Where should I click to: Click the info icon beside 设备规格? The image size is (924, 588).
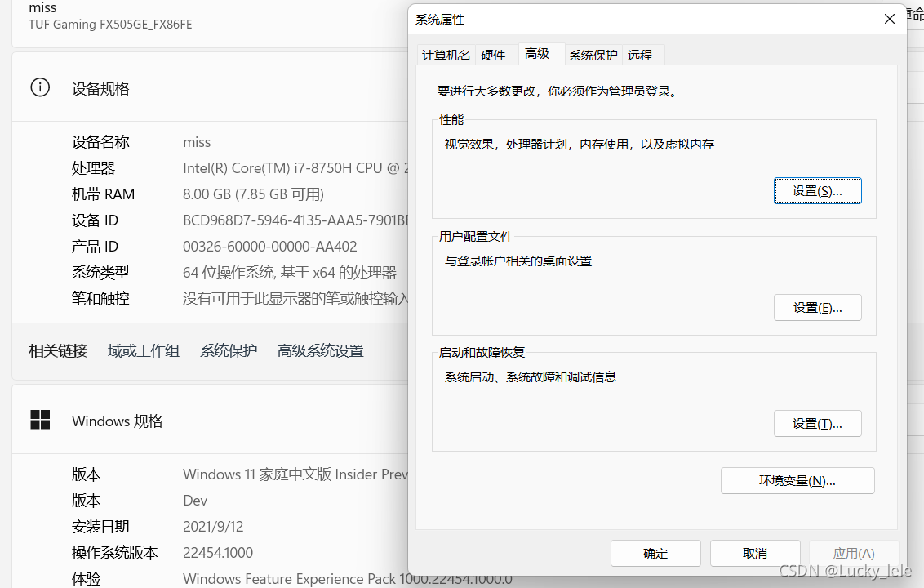click(x=40, y=88)
